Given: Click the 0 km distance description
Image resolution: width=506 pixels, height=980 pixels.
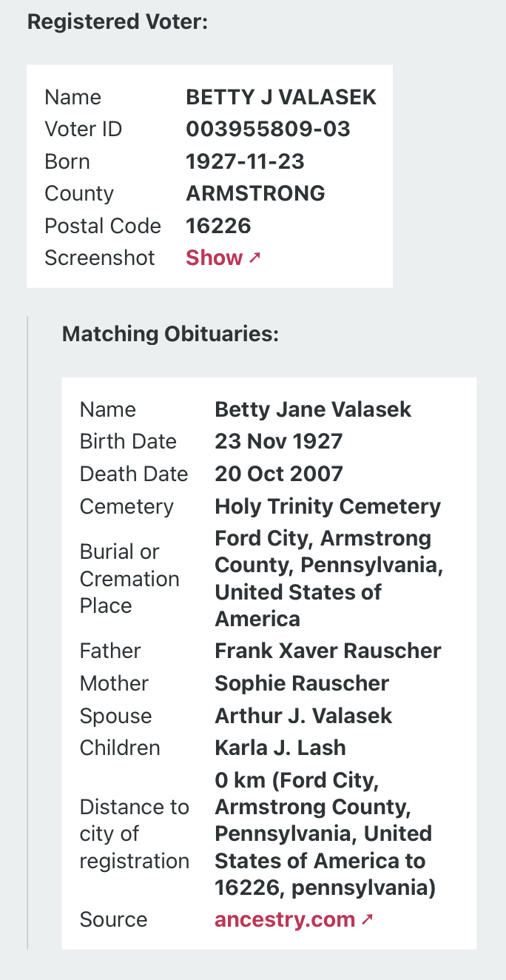Looking at the screenshot, I should [325, 833].
